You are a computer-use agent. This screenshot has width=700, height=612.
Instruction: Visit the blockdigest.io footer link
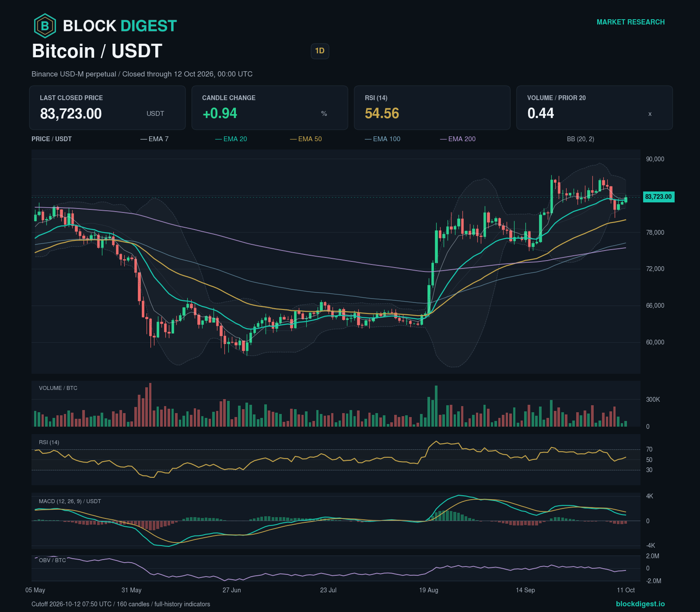pyautogui.click(x=640, y=604)
